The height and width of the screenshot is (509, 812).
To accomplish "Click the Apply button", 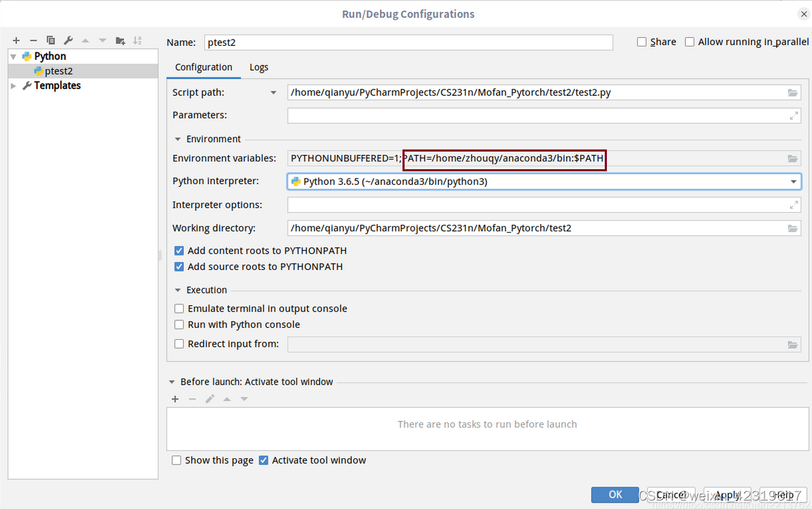I will 727,494.
